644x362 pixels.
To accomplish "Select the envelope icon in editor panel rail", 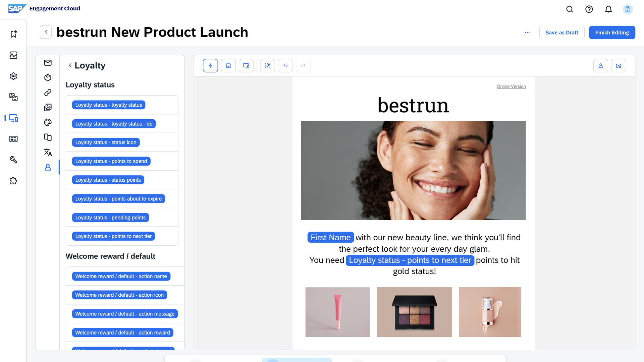I will pyautogui.click(x=48, y=63).
